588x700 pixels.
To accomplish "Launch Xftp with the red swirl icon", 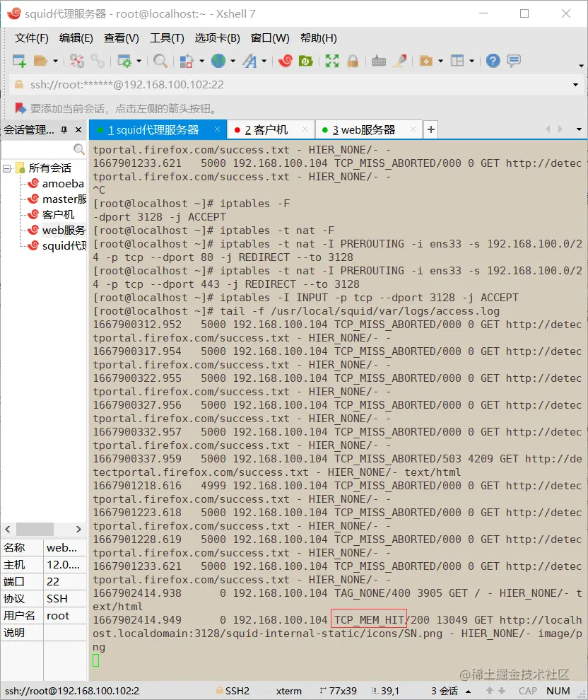I will tap(285, 61).
